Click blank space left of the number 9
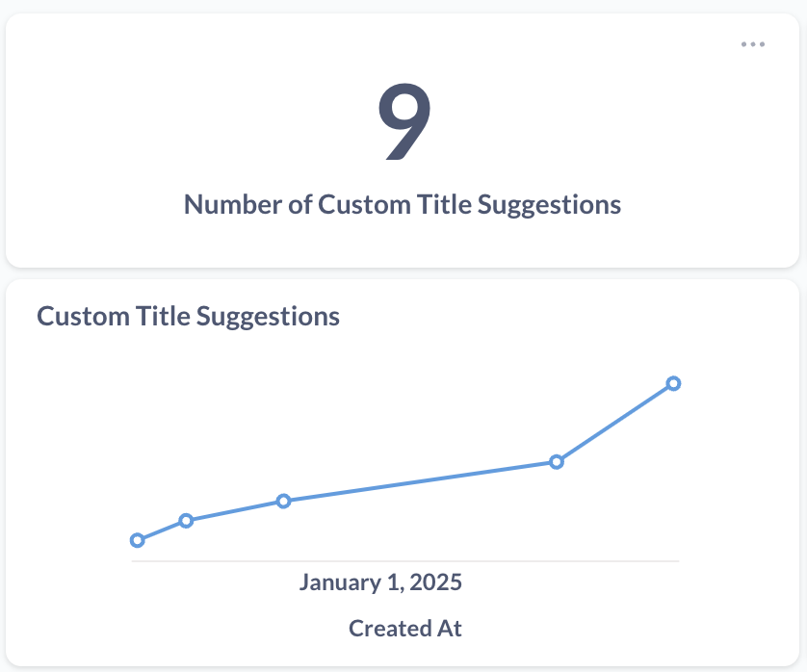807x672 pixels. [193, 120]
